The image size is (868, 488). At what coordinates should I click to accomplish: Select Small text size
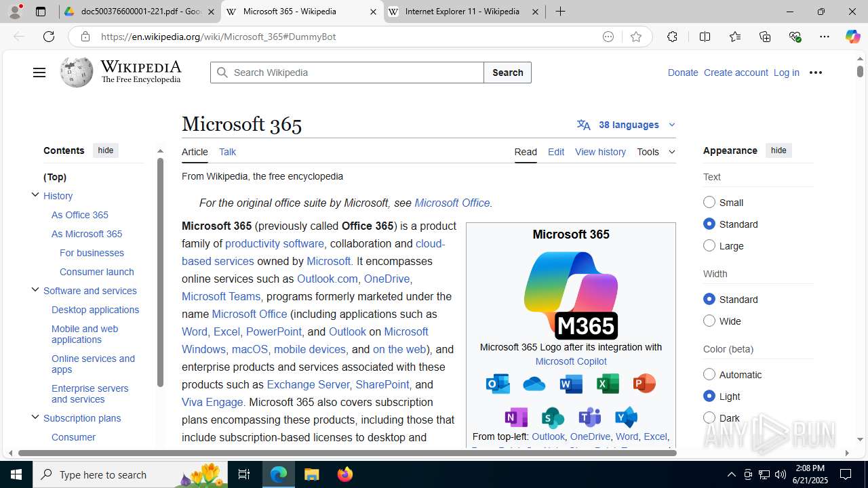tap(709, 202)
